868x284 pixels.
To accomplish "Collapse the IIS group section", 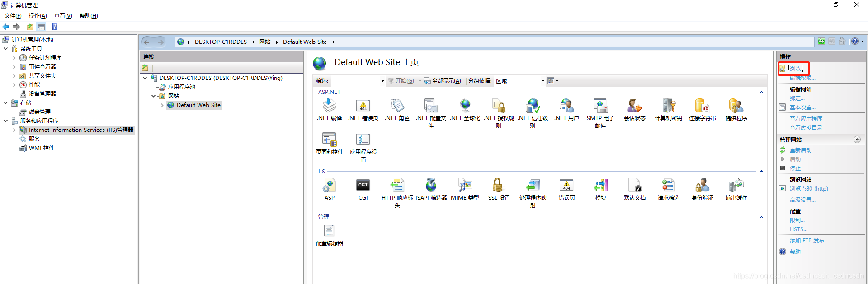I will (761, 172).
